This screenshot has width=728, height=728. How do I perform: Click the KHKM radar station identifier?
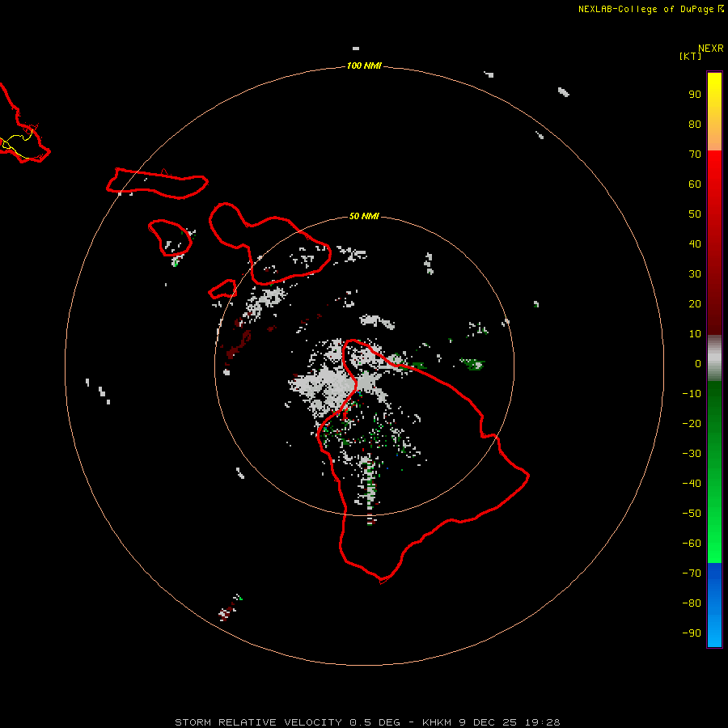[x=437, y=722]
